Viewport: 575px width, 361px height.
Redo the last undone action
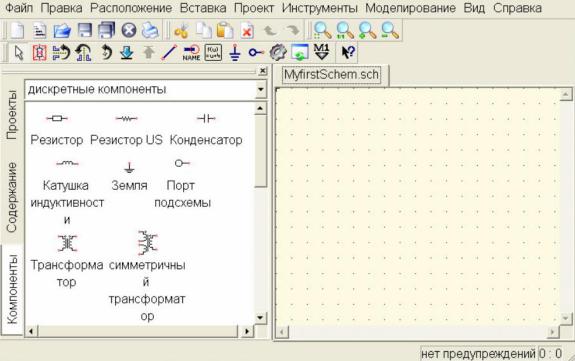292,30
